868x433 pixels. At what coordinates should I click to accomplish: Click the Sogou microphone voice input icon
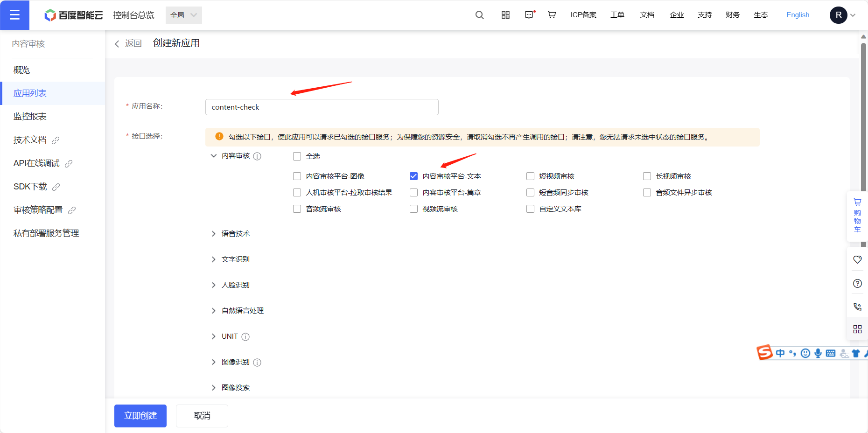818,353
